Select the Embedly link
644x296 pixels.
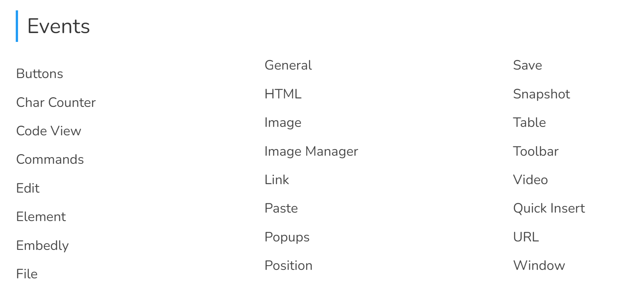pyautogui.click(x=42, y=245)
